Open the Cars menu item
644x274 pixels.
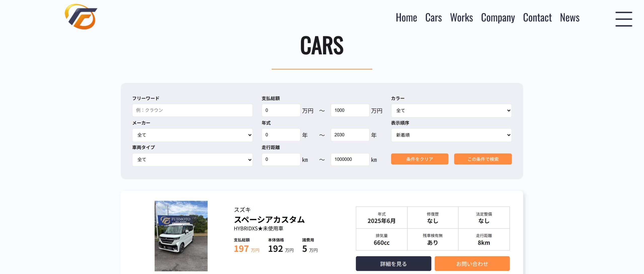(433, 18)
